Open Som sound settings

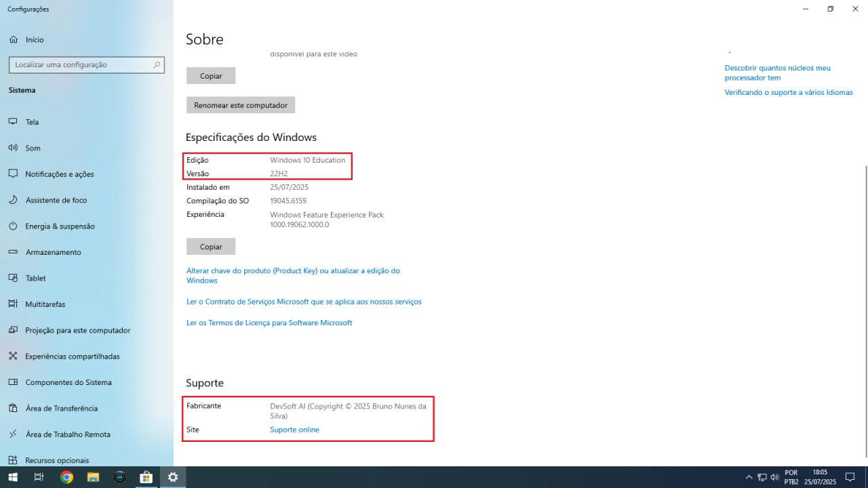click(x=33, y=148)
